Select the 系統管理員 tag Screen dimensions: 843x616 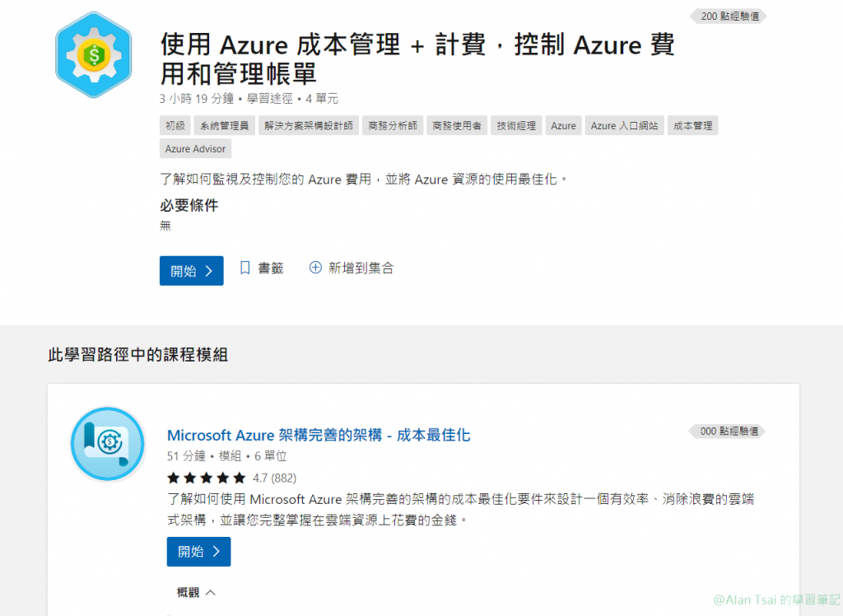tap(225, 126)
